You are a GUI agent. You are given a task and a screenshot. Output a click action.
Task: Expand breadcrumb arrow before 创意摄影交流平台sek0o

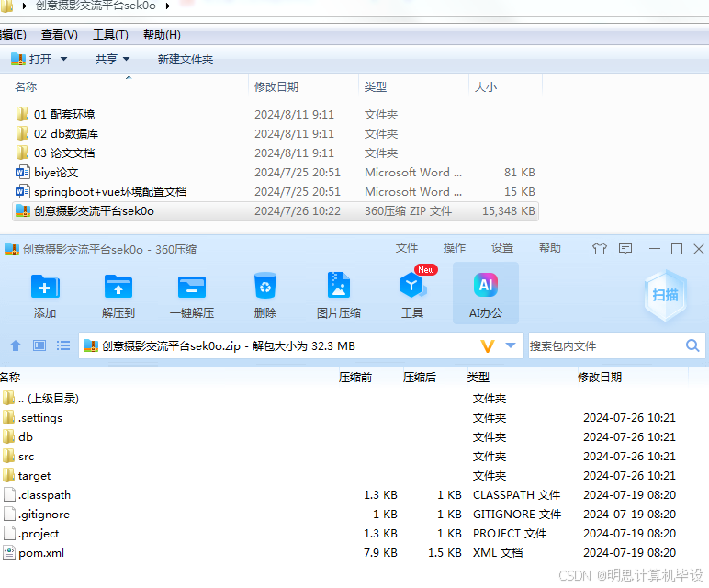pyautogui.click(x=25, y=6)
